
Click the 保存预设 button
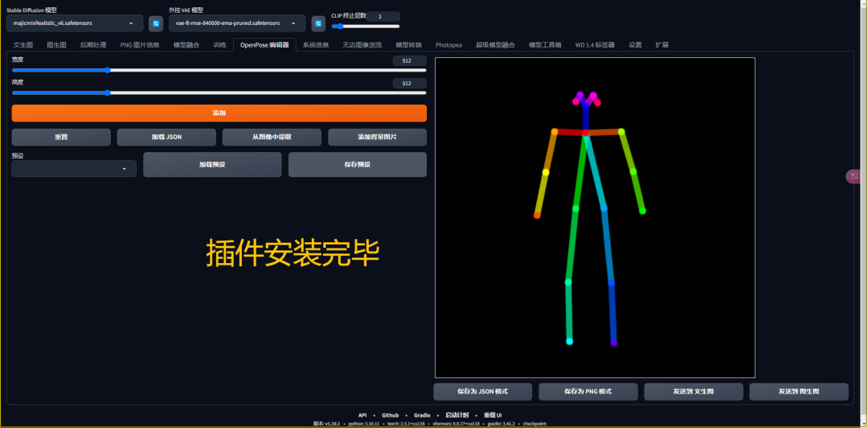point(358,165)
